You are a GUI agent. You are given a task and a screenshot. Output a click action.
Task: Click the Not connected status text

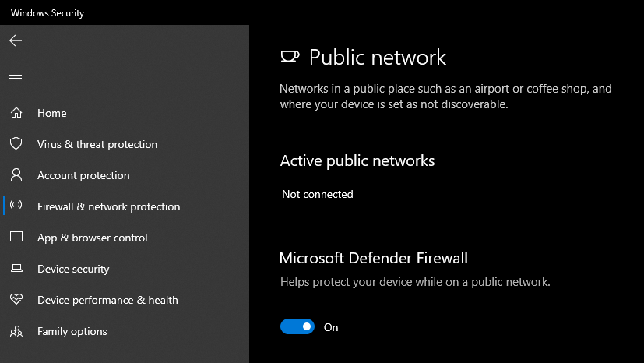coord(318,194)
